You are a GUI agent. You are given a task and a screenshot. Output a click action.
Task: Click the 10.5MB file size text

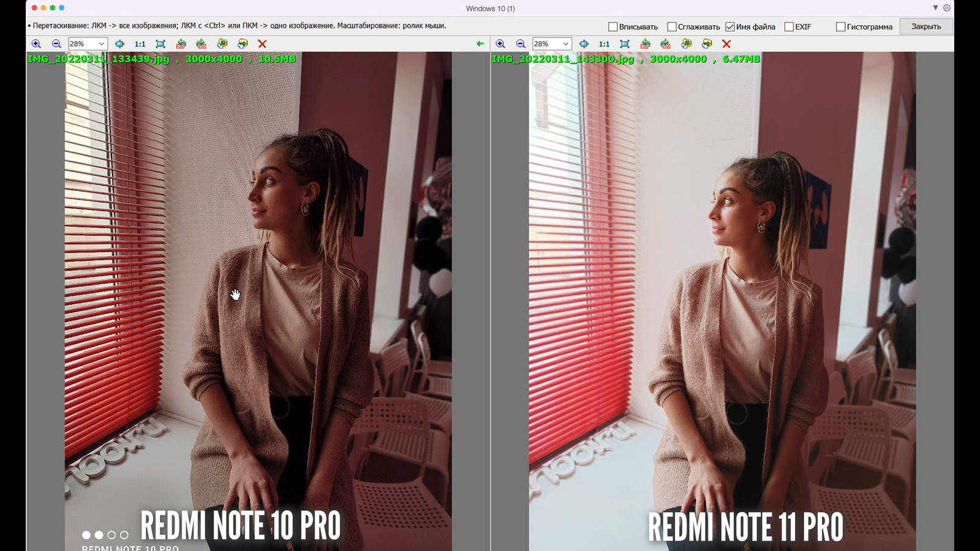click(x=277, y=59)
